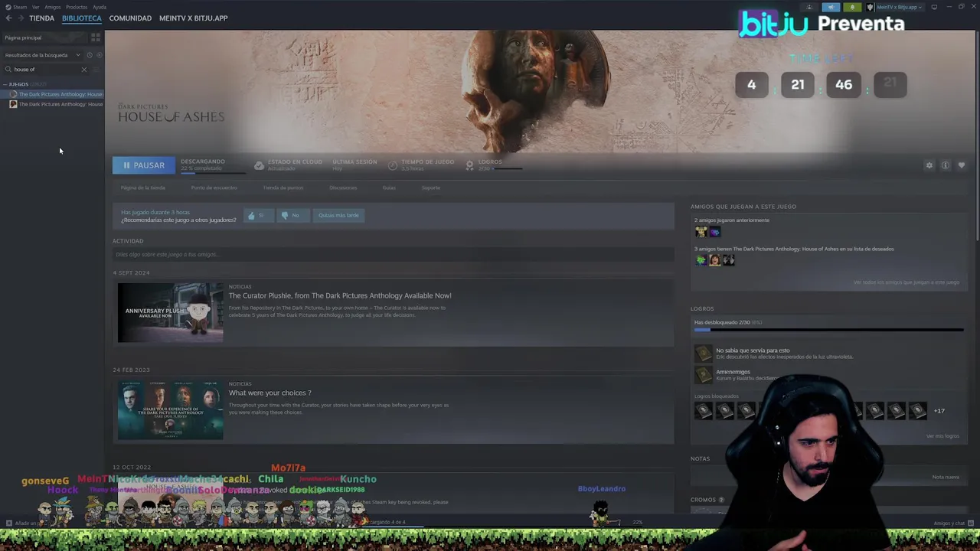Image resolution: width=980 pixels, height=551 pixels.
Task: Open 'Página de la tienda' game link
Action: point(142,187)
